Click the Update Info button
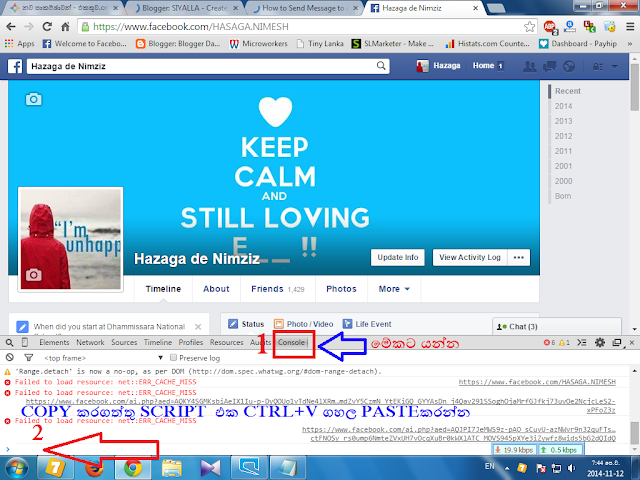The image size is (640, 480). [x=398, y=258]
